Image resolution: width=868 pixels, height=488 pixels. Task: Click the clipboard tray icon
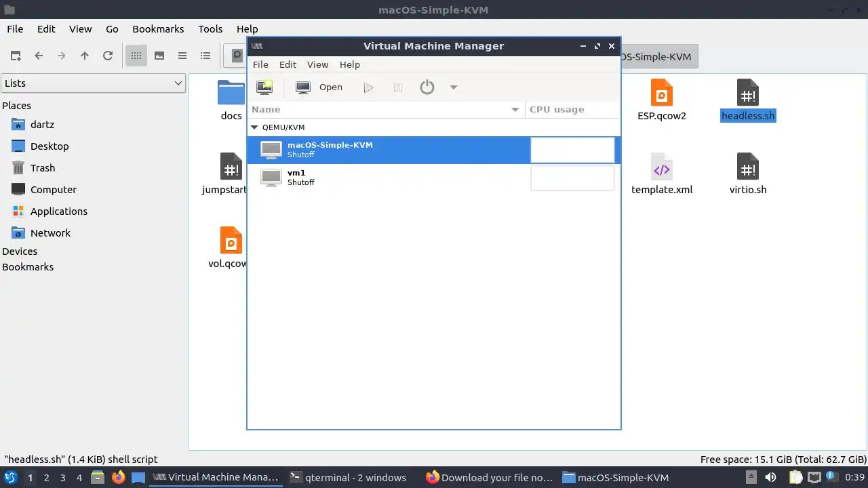tap(795, 477)
